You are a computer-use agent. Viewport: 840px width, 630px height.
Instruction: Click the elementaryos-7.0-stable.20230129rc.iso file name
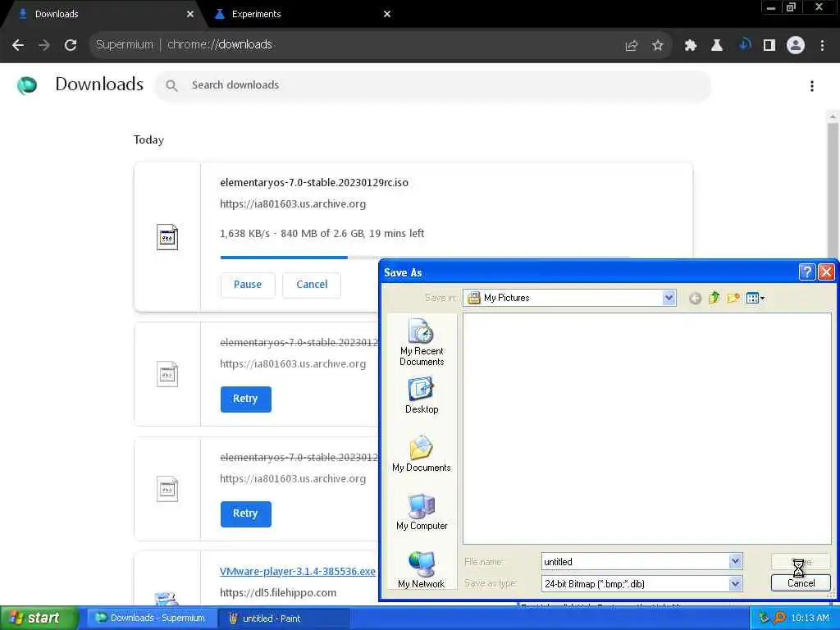(314, 183)
